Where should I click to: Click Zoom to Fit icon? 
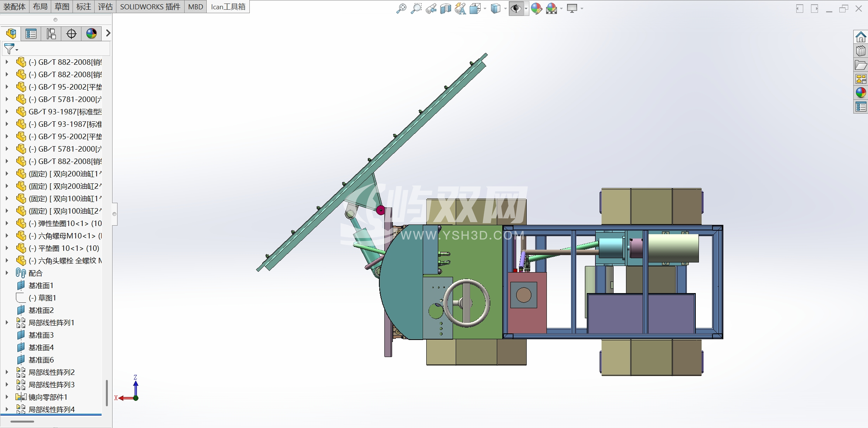point(401,8)
